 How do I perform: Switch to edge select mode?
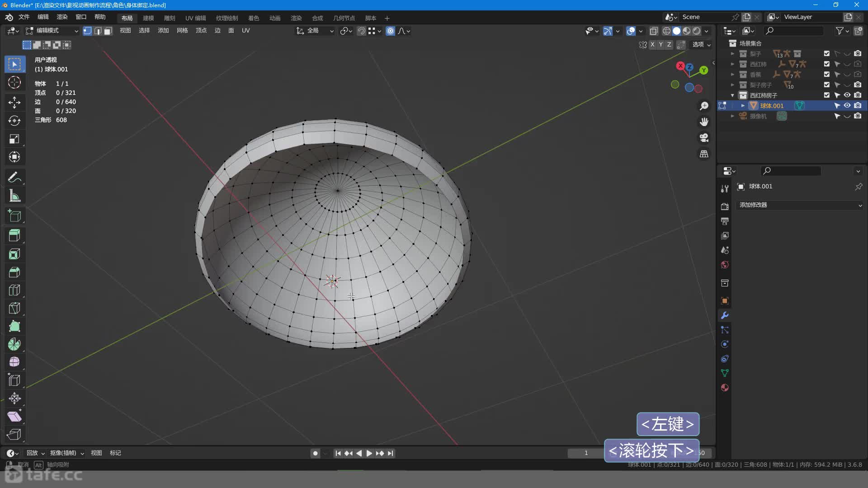(x=98, y=31)
